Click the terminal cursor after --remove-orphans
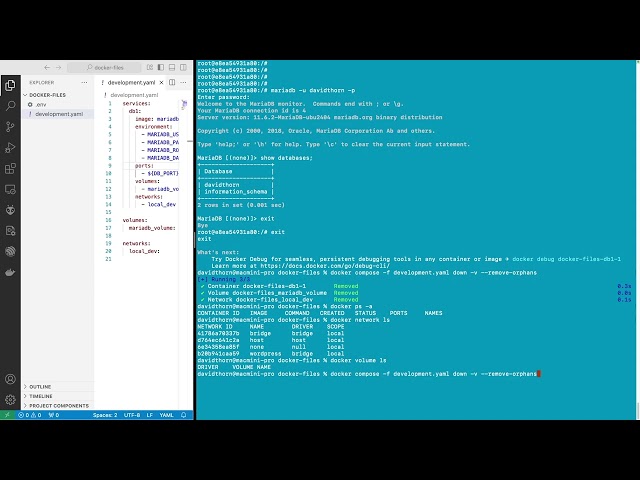 (x=539, y=374)
